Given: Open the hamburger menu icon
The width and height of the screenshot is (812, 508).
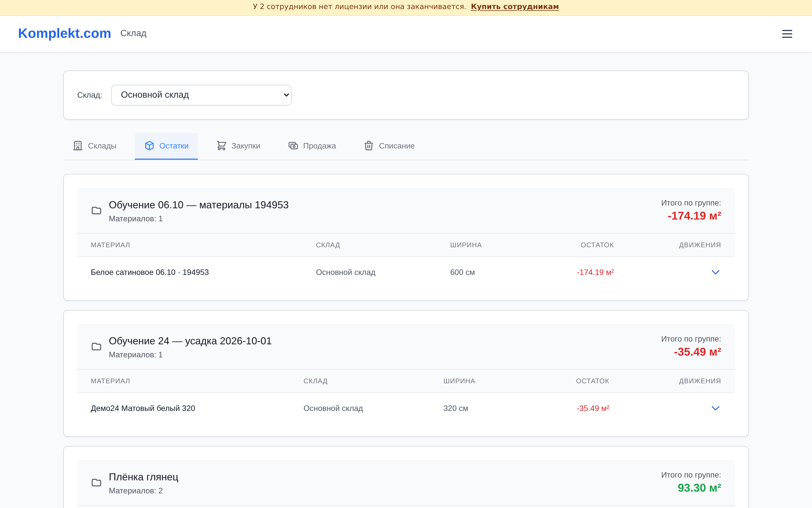Looking at the screenshot, I should (x=787, y=34).
